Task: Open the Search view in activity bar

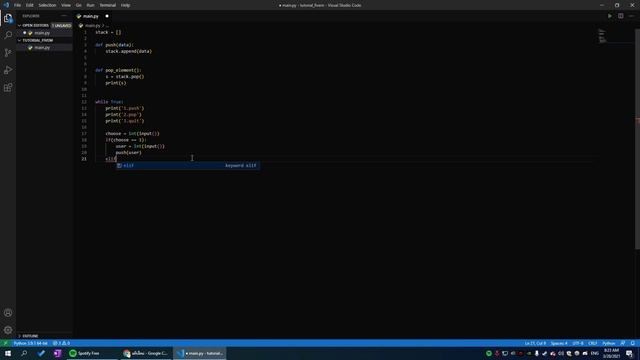Action: (8, 36)
